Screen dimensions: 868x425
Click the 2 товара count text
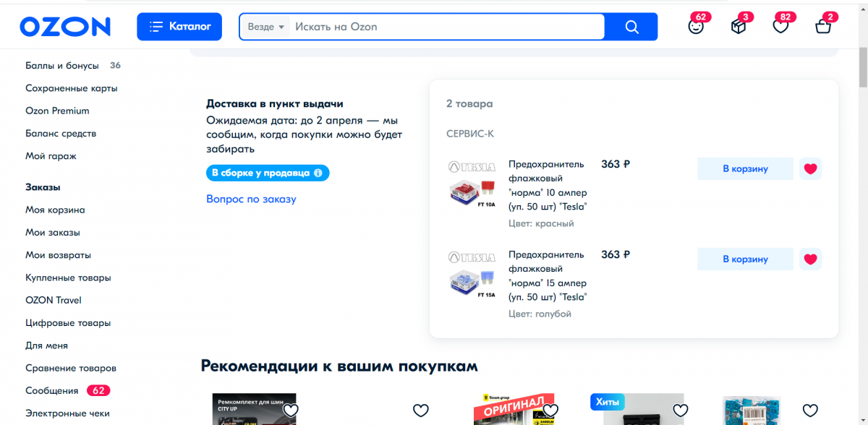[x=469, y=104]
